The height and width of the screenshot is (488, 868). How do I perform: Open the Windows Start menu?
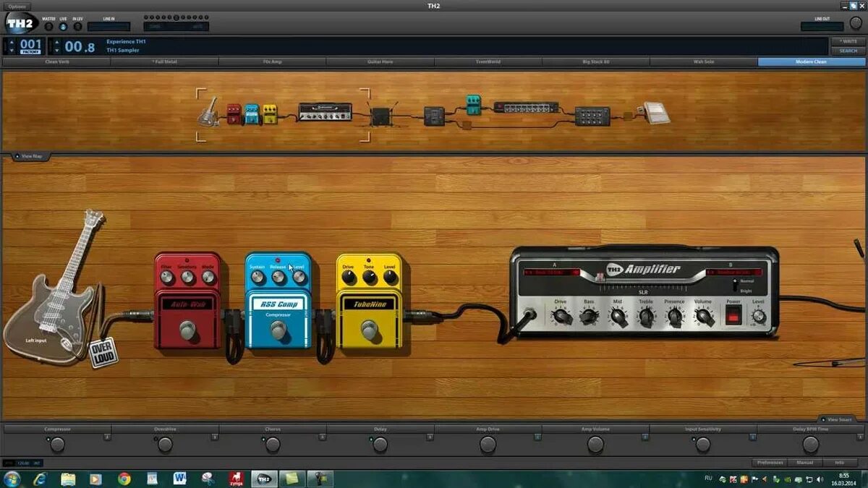click(12, 479)
